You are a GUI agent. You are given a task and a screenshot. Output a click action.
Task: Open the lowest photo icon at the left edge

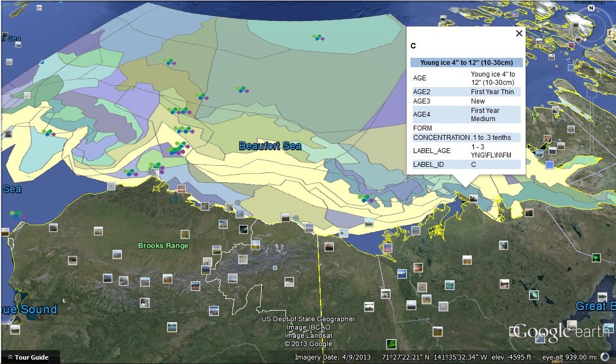(x=15, y=329)
